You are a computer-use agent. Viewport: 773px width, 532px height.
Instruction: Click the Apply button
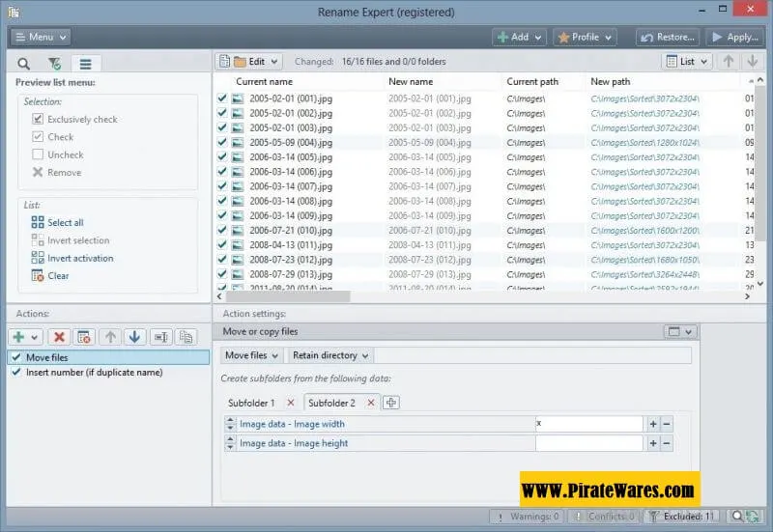point(734,37)
